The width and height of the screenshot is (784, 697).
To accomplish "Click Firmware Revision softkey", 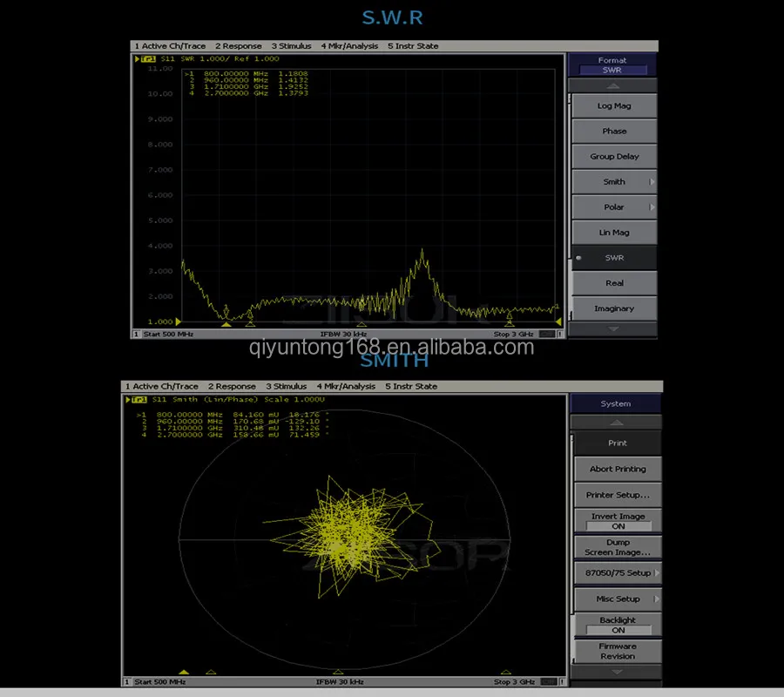I will 618,651.
